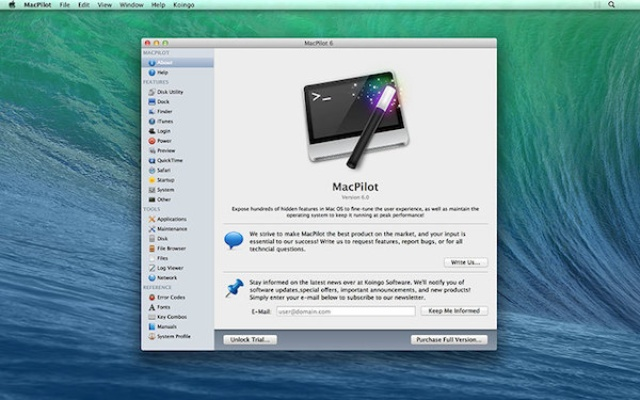Click the Purchase Full Version... button
The image size is (640, 400).
(449, 339)
